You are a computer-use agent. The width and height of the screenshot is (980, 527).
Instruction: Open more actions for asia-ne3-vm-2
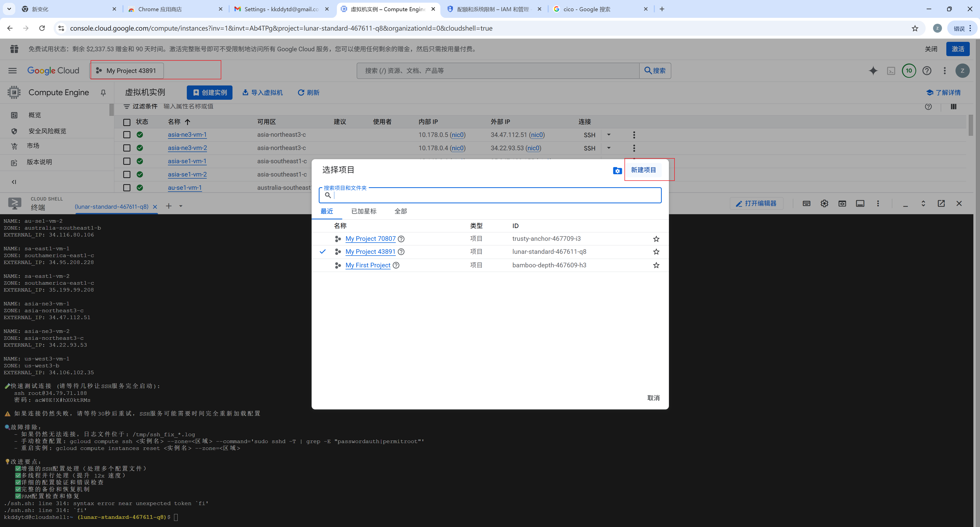(634, 148)
